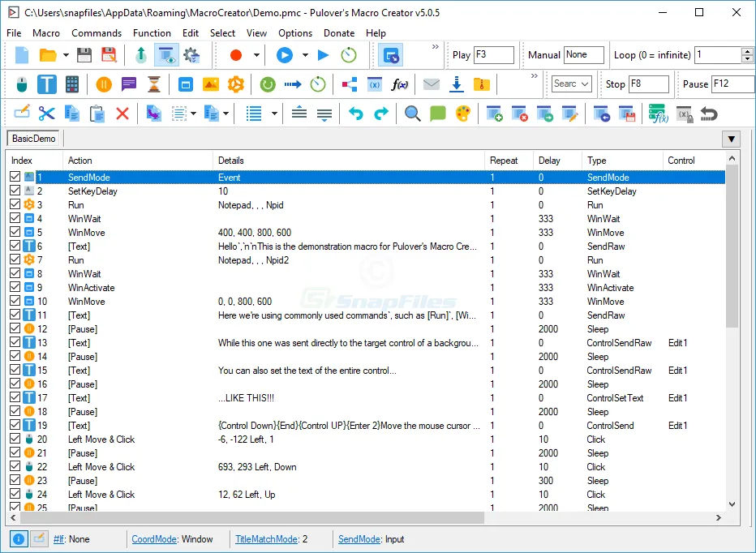Open the function f(x) icon

point(400,85)
